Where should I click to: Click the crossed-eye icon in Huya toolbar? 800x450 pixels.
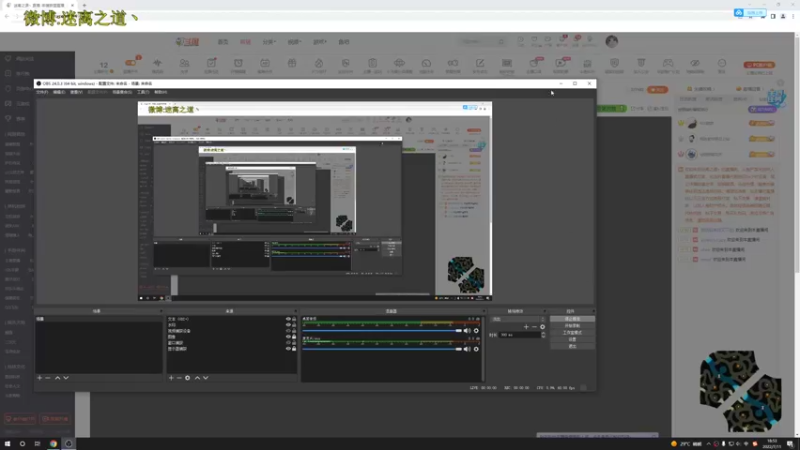[x=695, y=63]
